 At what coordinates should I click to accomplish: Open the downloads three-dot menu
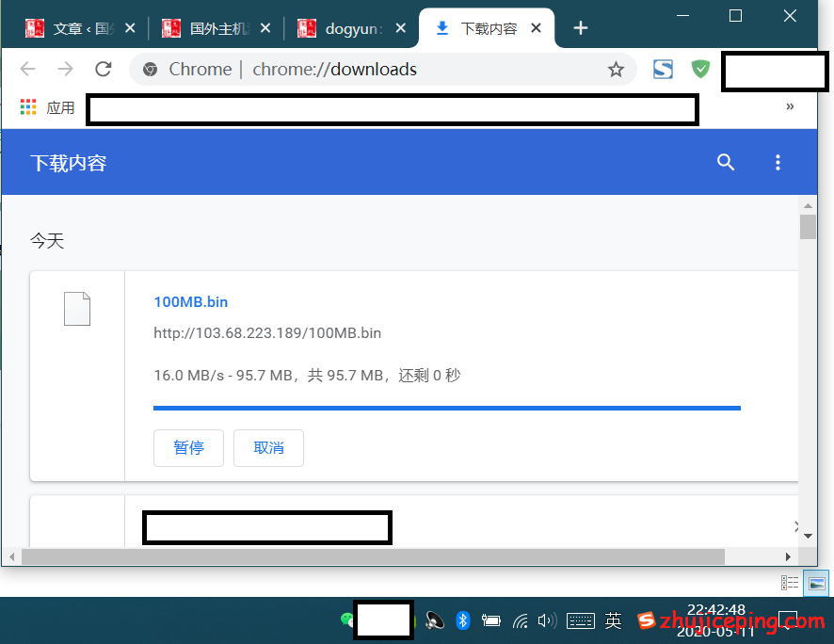[778, 162]
